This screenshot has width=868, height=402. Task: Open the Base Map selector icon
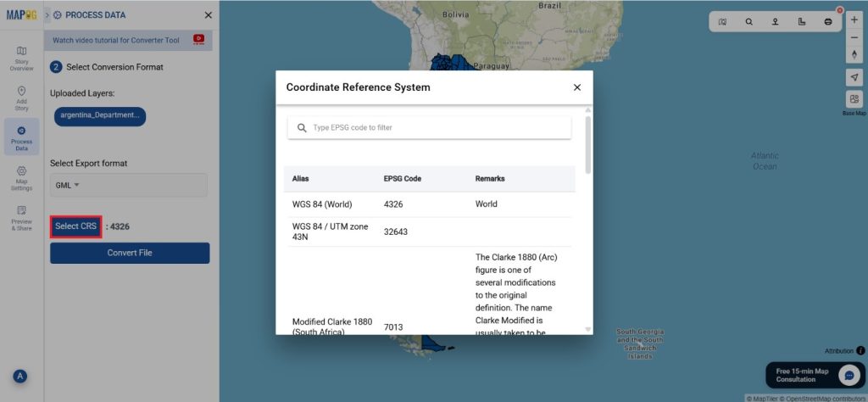[854, 99]
